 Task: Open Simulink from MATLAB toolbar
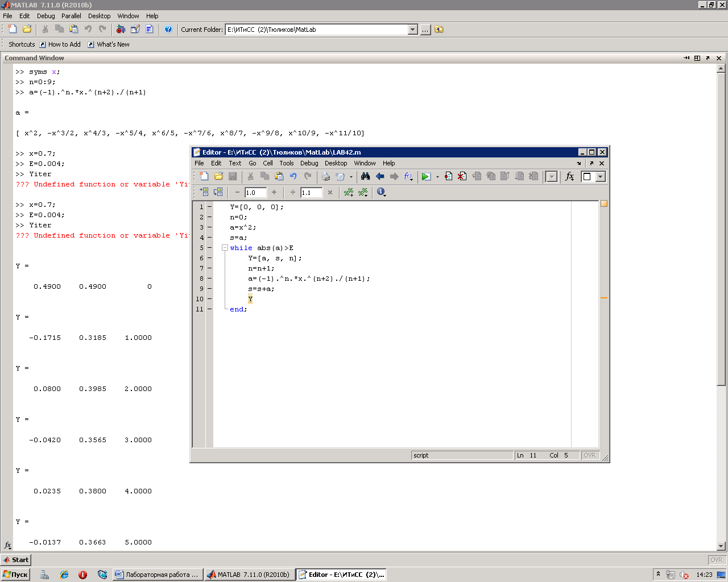(121, 29)
